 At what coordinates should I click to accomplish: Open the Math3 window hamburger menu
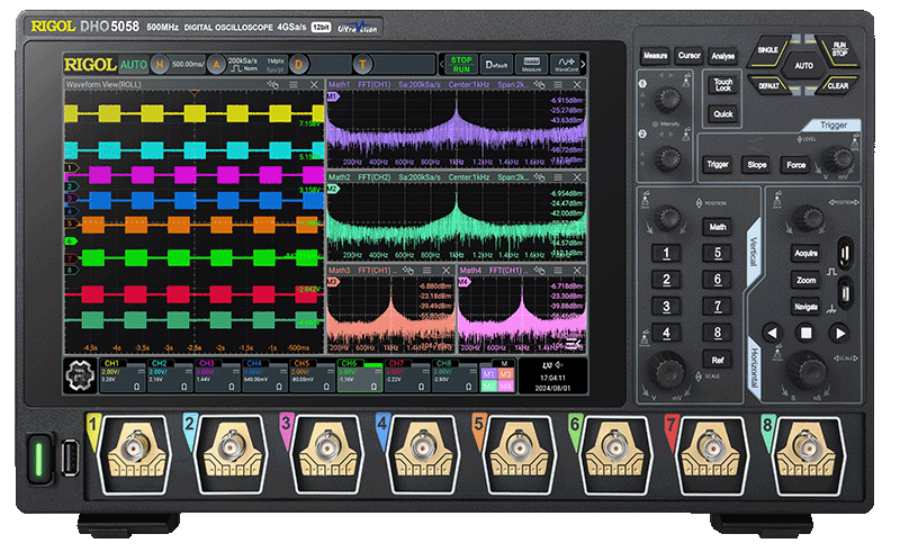pos(428,270)
